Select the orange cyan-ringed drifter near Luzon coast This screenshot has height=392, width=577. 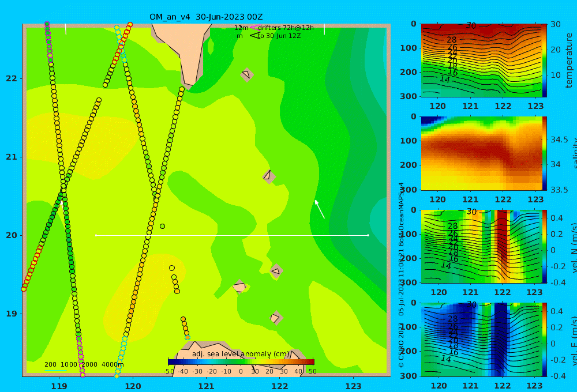pos(188,338)
